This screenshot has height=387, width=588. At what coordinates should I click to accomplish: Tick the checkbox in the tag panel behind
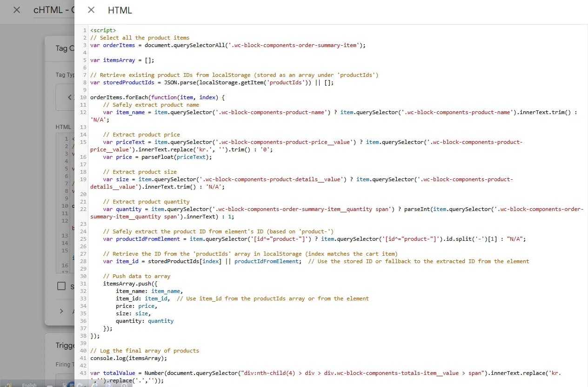(x=61, y=286)
